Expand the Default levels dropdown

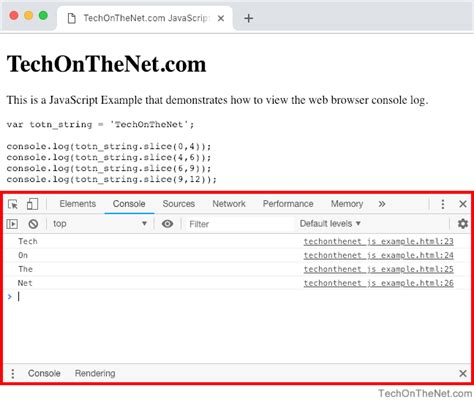(330, 223)
